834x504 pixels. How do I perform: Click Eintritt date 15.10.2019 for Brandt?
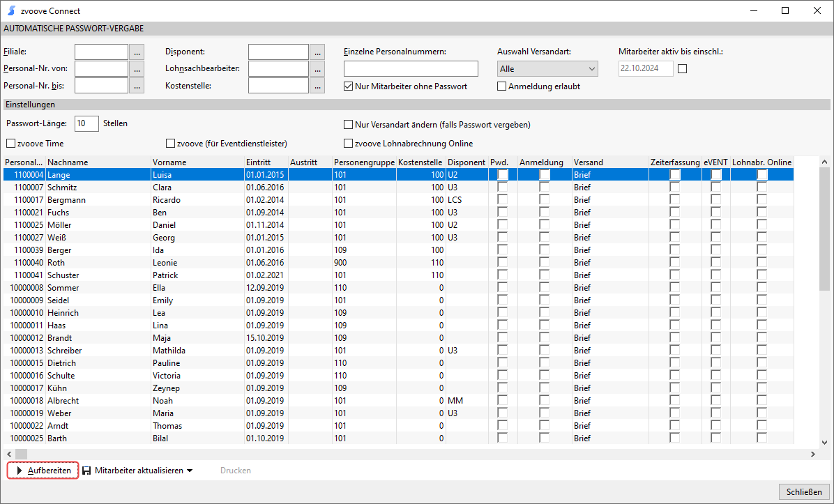coord(265,337)
